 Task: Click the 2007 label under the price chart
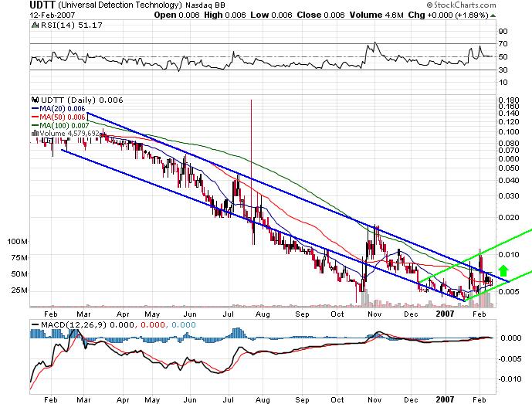click(445, 314)
